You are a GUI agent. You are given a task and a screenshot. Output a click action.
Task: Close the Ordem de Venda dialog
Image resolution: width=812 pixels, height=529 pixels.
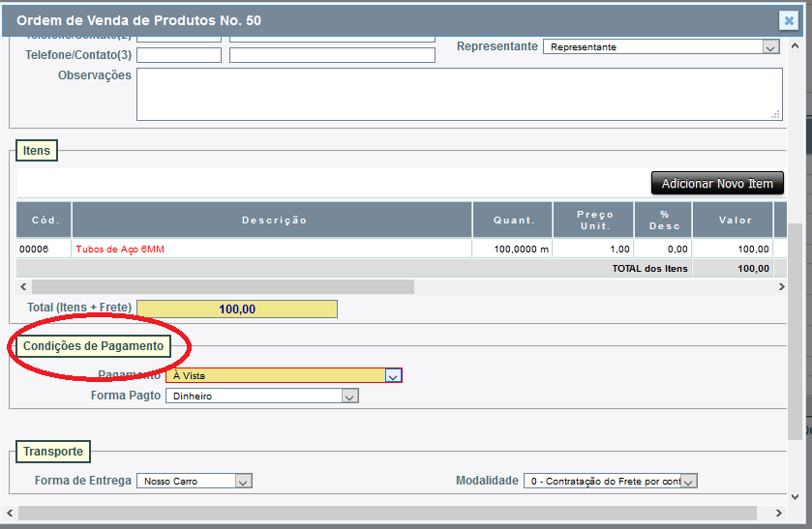click(x=789, y=20)
